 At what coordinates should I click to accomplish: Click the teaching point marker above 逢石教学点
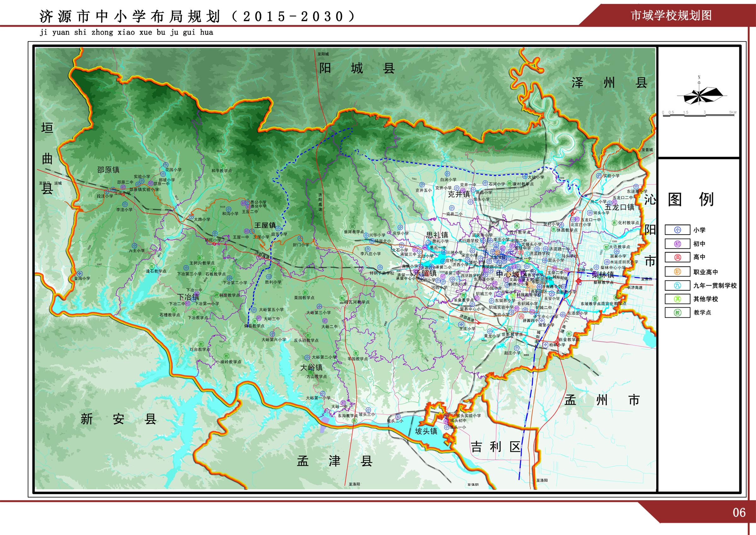click(152, 266)
